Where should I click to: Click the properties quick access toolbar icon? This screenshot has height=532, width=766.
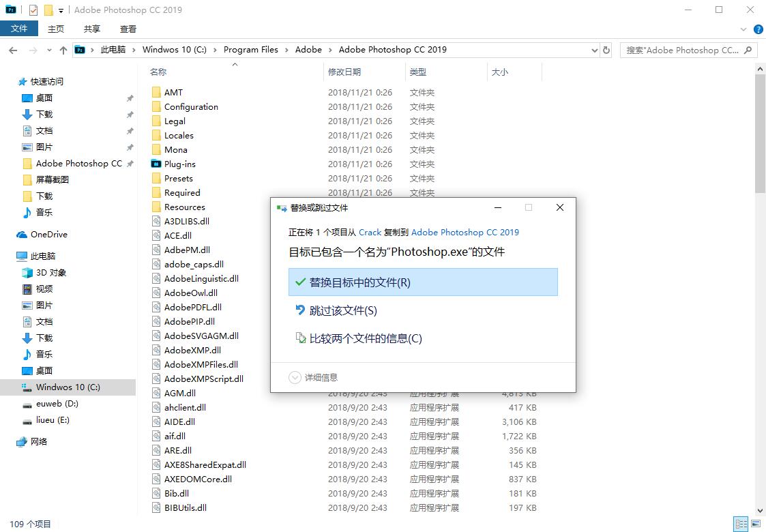(33, 10)
